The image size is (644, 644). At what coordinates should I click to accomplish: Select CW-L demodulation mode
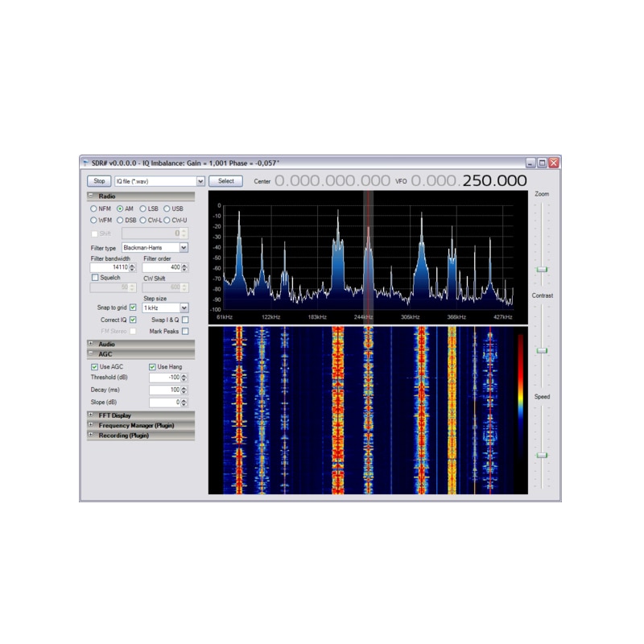pos(143,219)
